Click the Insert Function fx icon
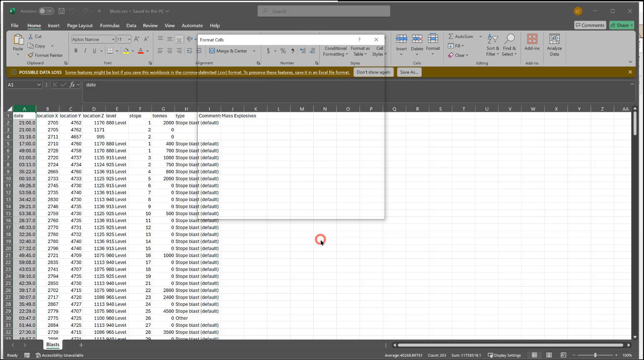This screenshot has width=644, height=360. click(72, 85)
